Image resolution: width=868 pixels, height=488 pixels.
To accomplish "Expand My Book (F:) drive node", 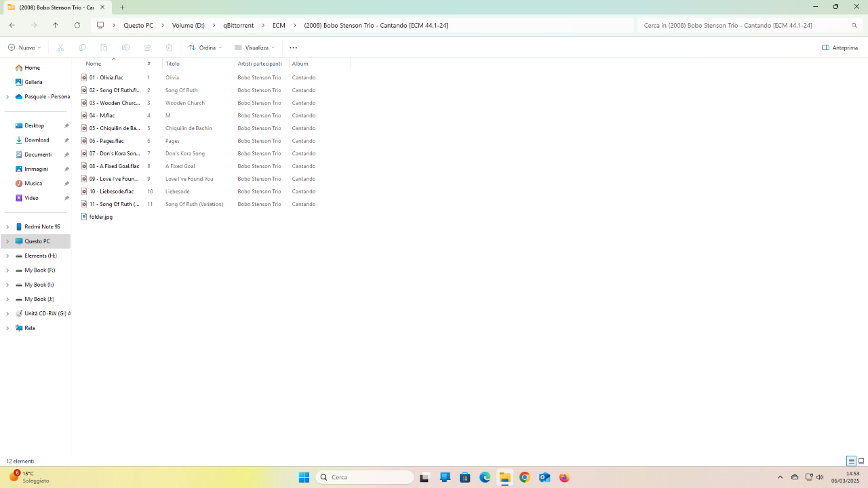I will pyautogui.click(x=7, y=270).
